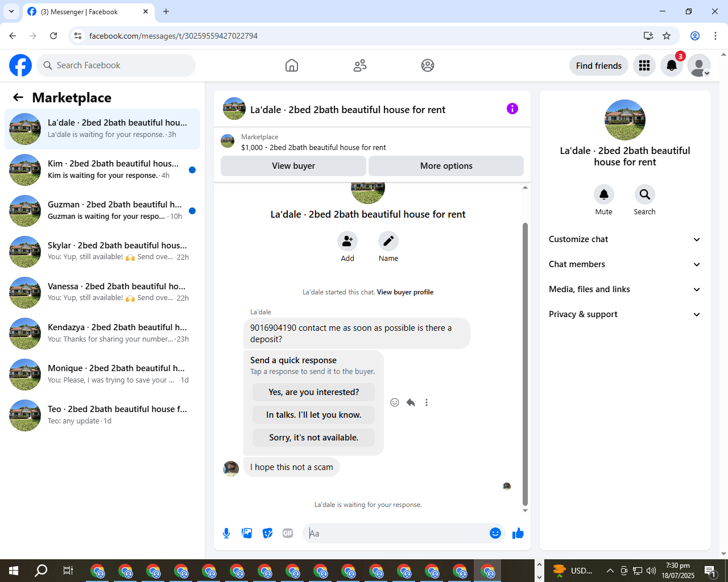Reply to La'dale's message arrow
The width and height of the screenshot is (728, 582).
411,402
